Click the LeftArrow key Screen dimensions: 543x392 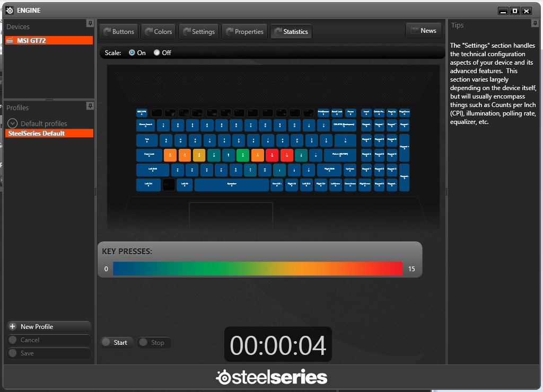[336, 185]
